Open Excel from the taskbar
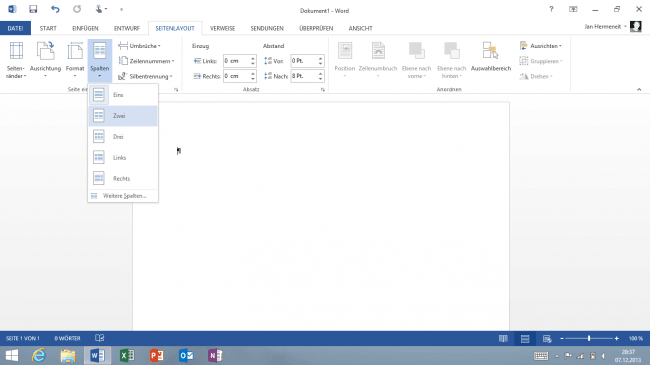 [x=127, y=355]
